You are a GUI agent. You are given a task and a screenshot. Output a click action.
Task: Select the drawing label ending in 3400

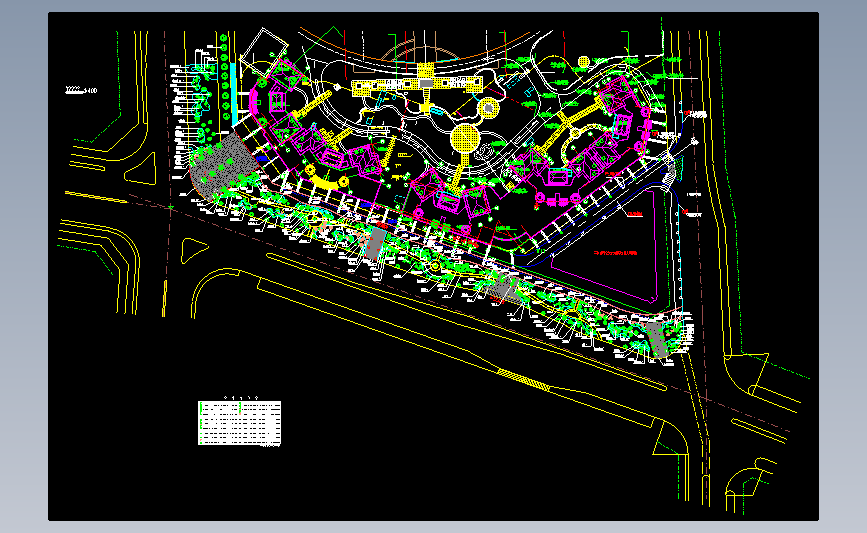(x=81, y=90)
